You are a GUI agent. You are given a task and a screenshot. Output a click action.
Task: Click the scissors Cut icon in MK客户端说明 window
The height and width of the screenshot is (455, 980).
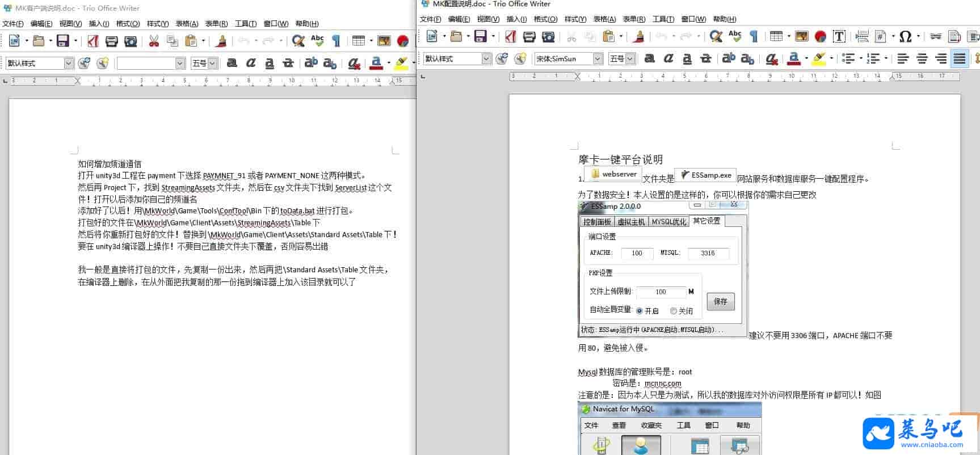(x=154, y=41)
